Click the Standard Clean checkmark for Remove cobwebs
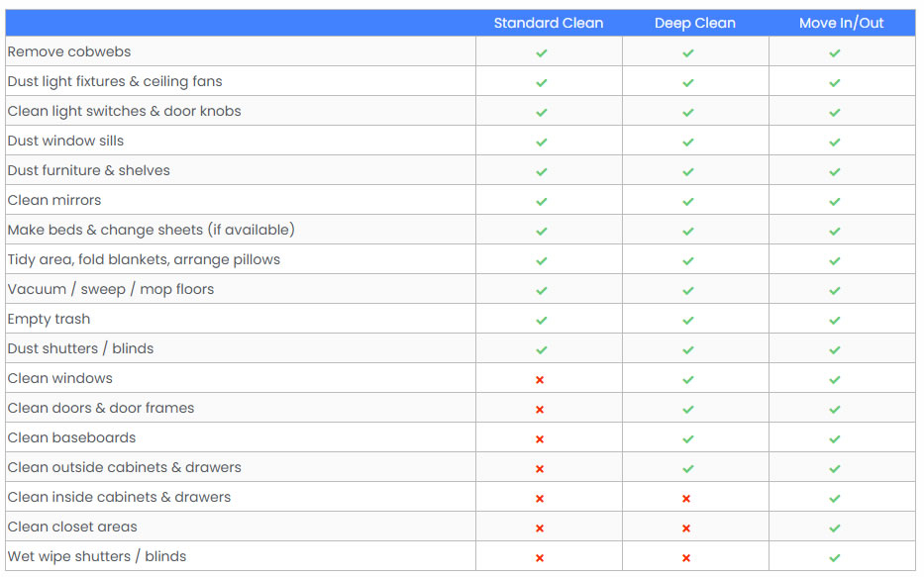The height and width of the screenshot is (577, 924). 542,53
